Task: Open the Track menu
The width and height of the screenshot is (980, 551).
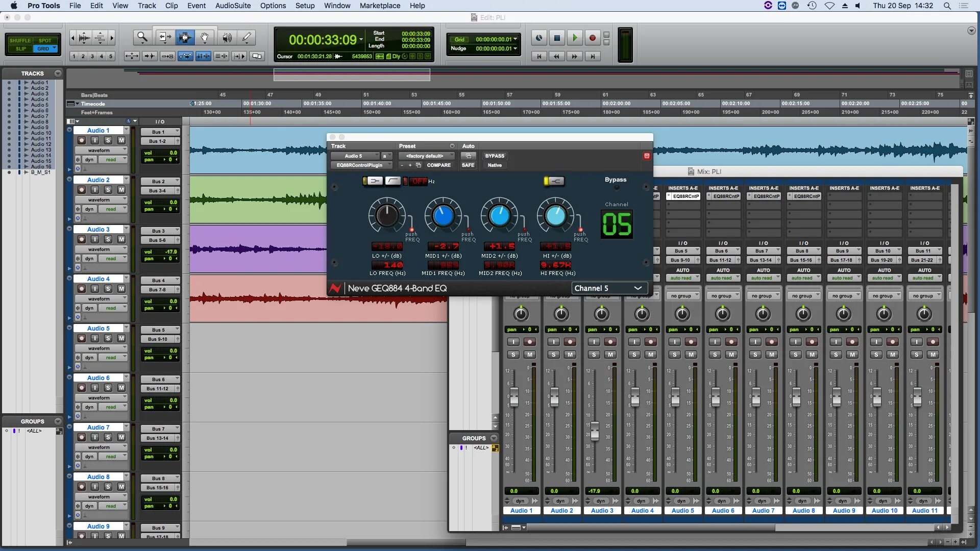Action: click(x=146, y=6)
